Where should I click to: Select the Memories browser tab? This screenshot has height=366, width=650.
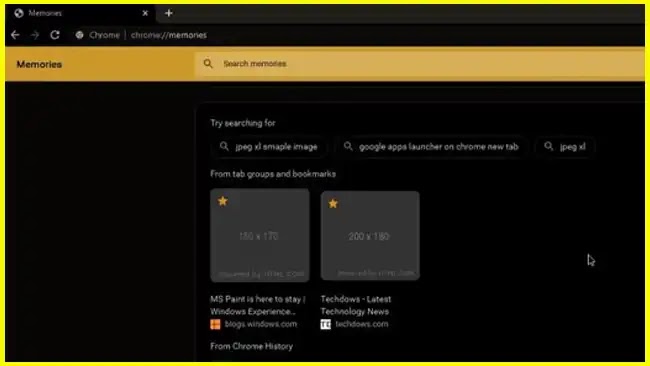(81, 13)
